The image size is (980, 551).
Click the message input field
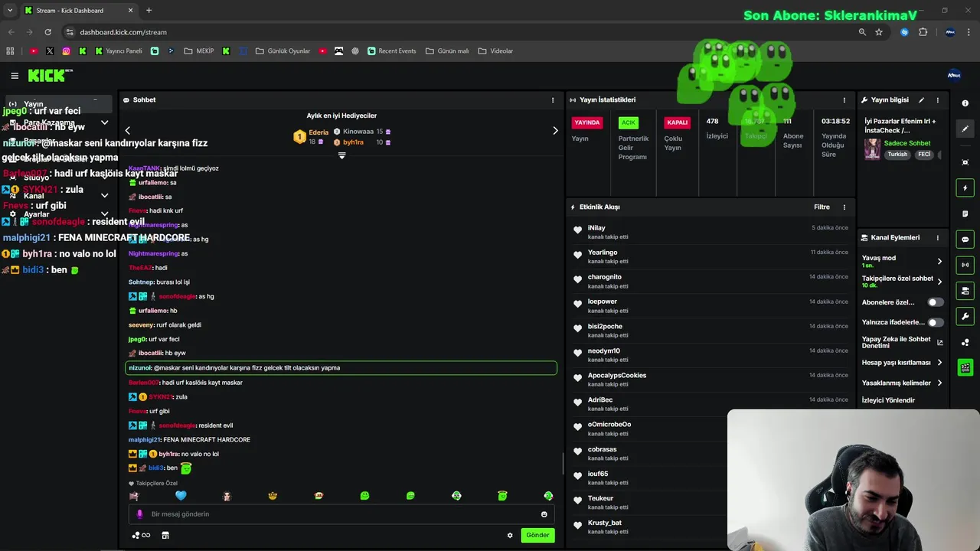click(x=341, y=514)
